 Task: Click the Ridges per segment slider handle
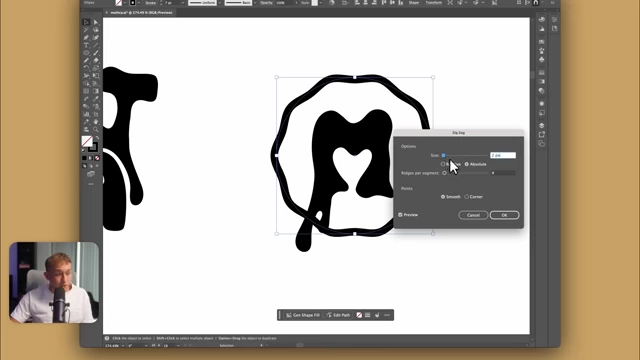coord(444,173)
